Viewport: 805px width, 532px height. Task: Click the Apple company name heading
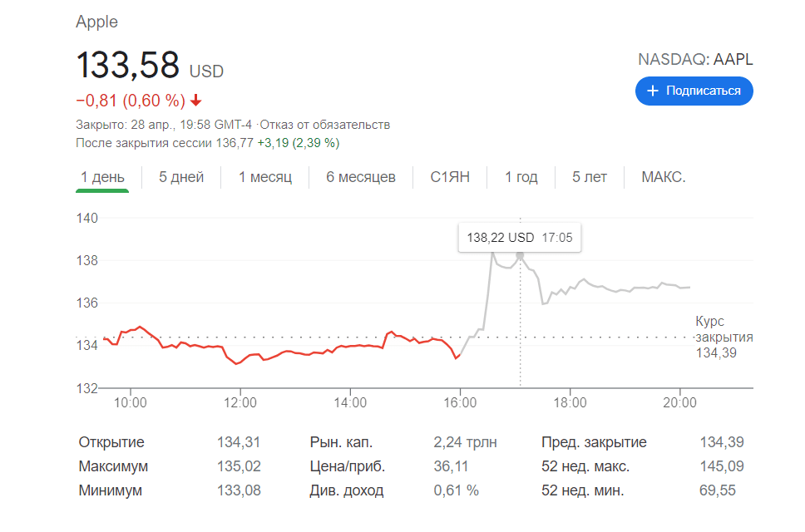coord(96,22)
